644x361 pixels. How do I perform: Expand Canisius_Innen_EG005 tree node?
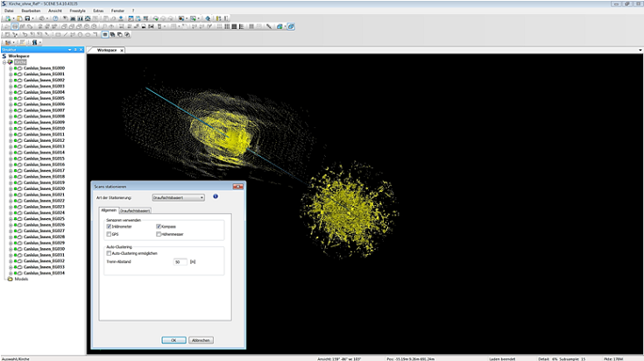11,98
